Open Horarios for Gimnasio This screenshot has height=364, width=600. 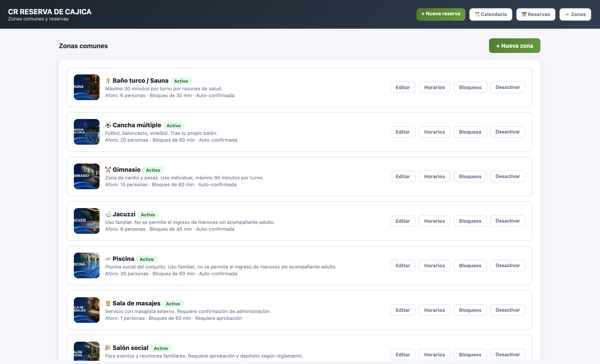(x=434, y=176)
